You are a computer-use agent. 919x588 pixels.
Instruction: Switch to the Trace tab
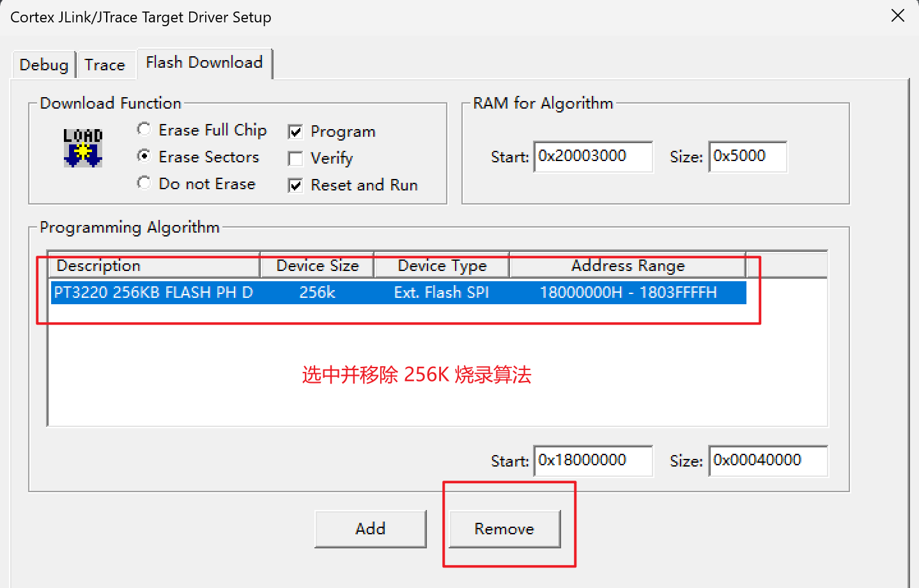[105, 64]
